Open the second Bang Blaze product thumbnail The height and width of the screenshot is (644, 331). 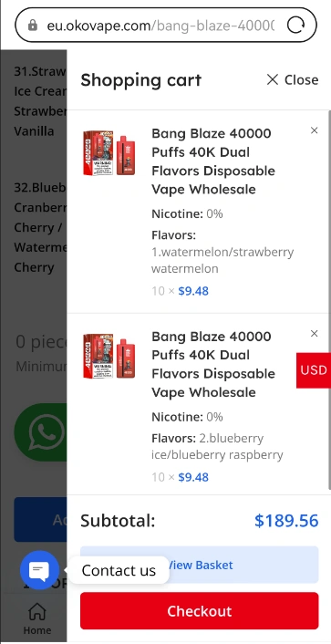coord(109,356)
